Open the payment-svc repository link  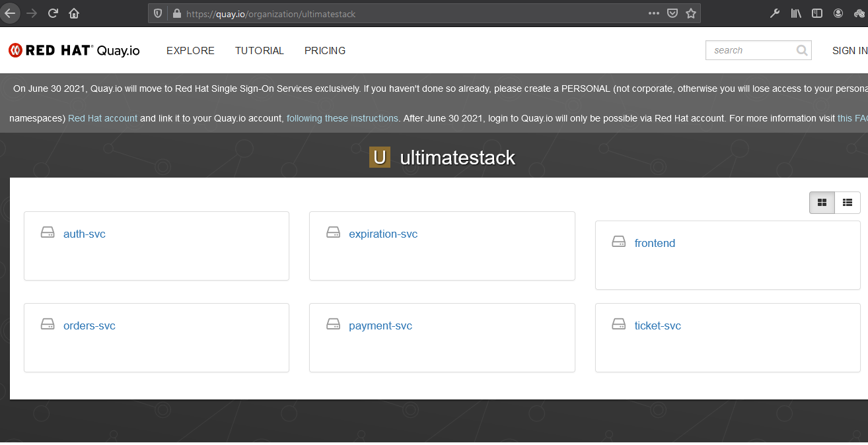(380, 325)
